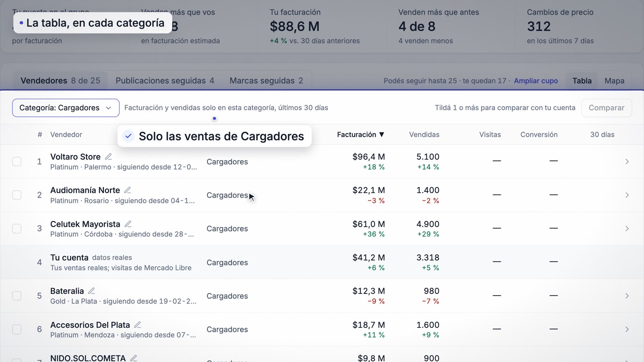Screen dimensions: 644x362
Task: Toggle the Bateralia row checkbox
Action: click(x=17, y=296)
